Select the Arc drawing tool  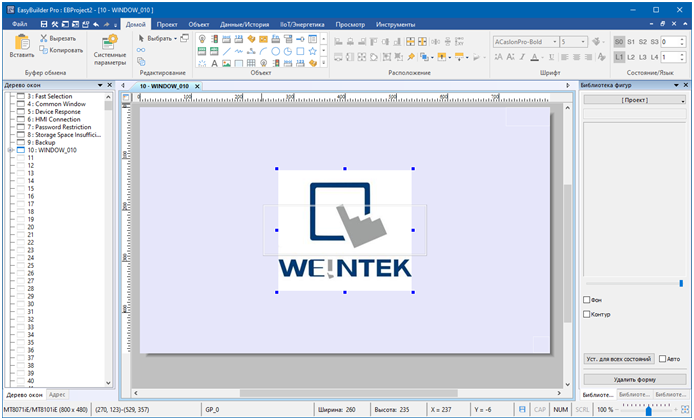point(263,51)
